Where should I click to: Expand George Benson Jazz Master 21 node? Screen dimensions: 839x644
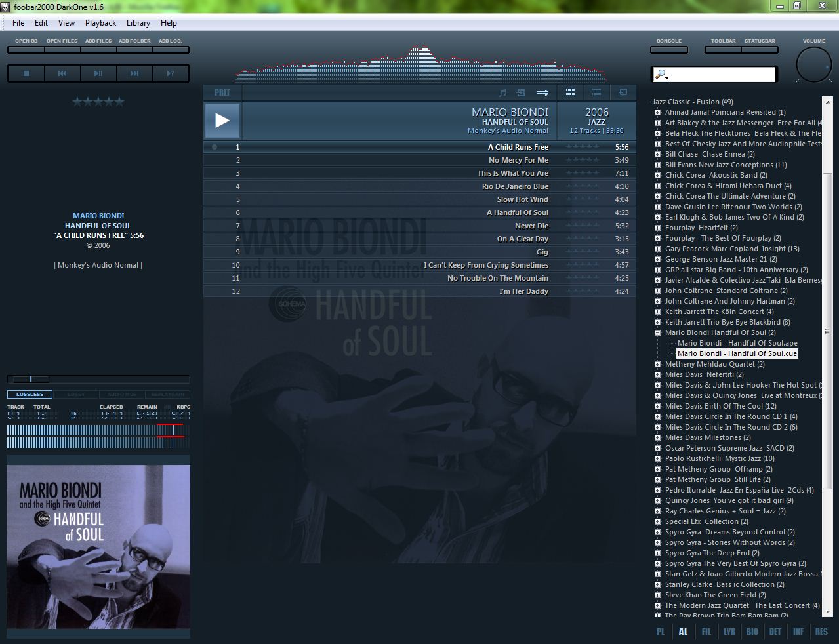(x=657, y=259)
